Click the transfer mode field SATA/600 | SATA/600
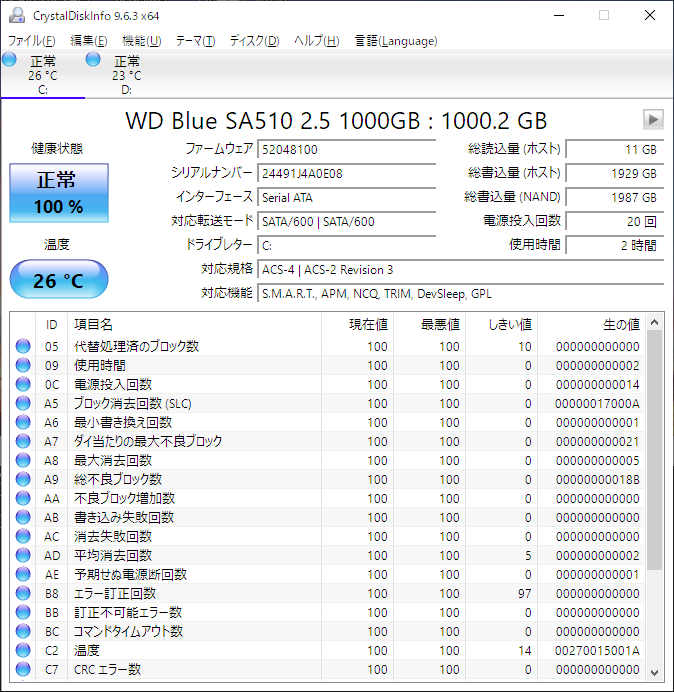 click(x=347, y=221)
